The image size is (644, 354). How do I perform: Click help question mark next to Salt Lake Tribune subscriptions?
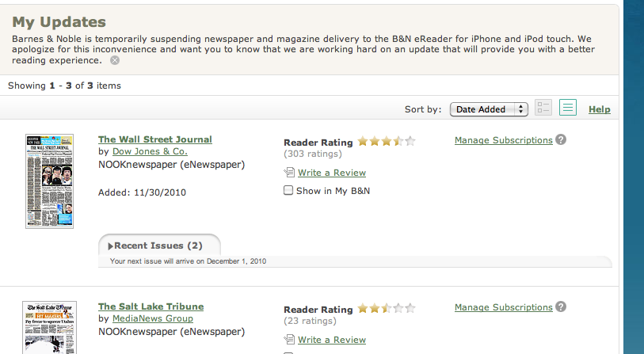[561, 306]
